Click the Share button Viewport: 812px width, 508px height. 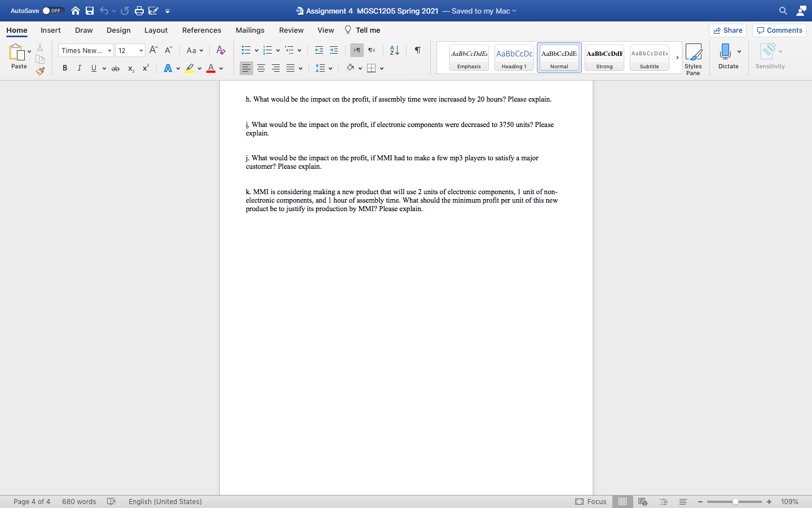pyautogui.click(x=727, y=30)
